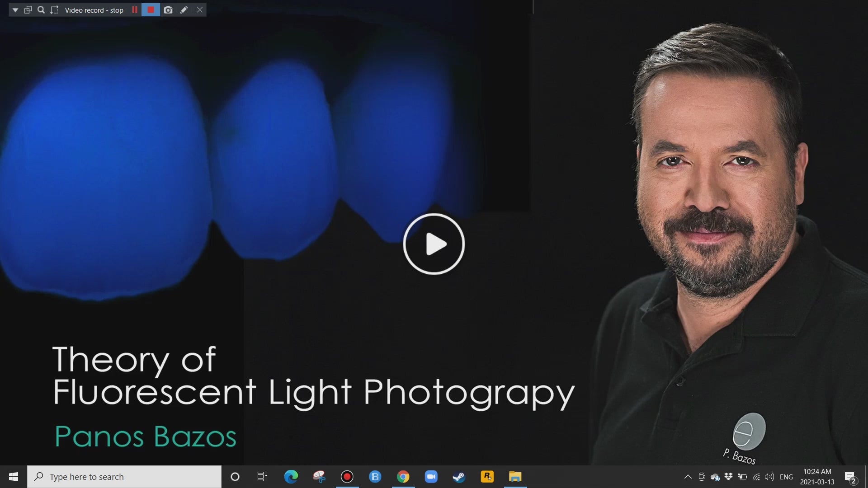Open the Wi-Fi network tray icon
Viewport: 868px width, 488px height.
756,477
